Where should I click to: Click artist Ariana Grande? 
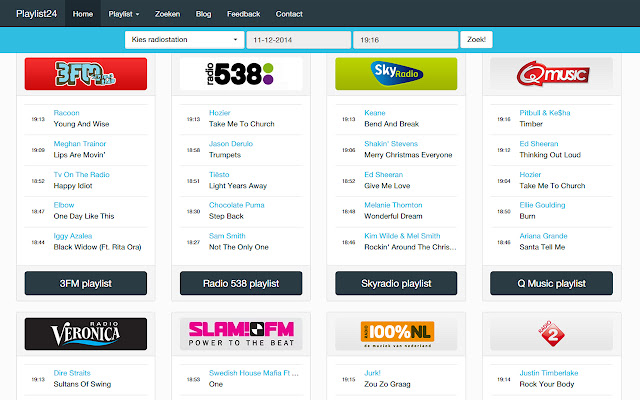click(543, 236)
